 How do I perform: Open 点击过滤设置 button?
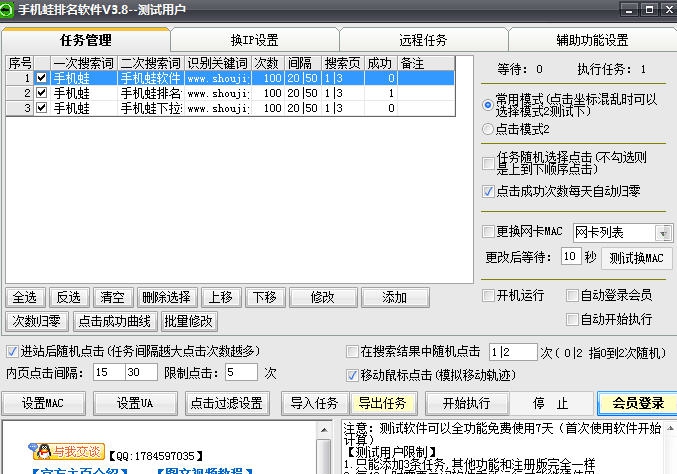[x=227, y=403]
